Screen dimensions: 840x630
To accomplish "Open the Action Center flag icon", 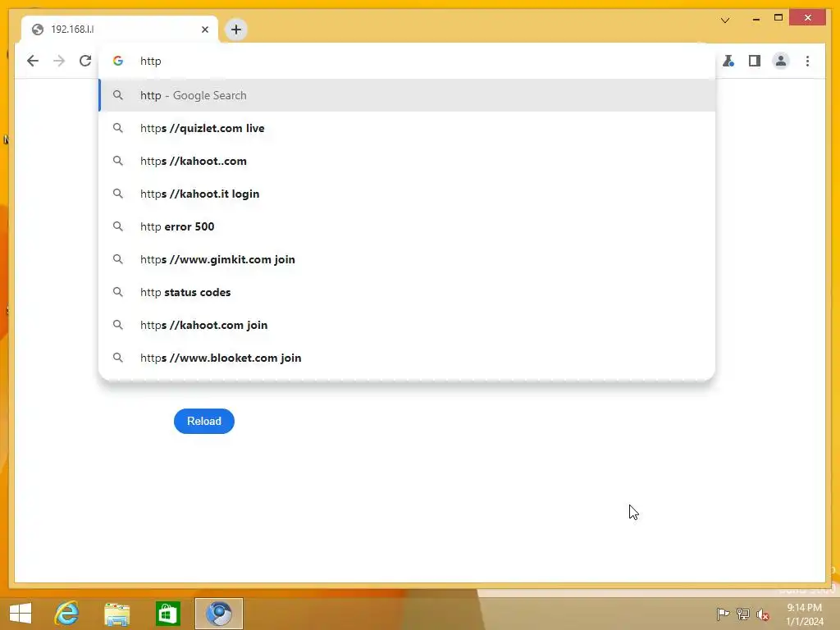I will point(723,614).
